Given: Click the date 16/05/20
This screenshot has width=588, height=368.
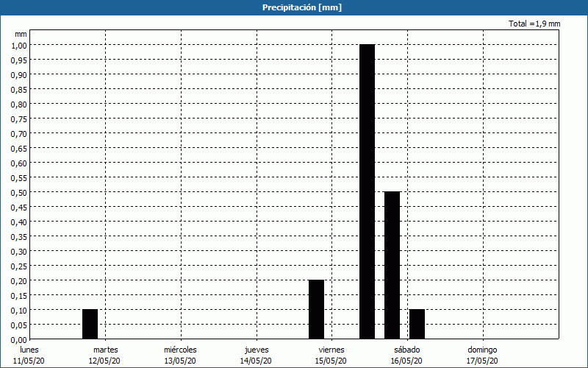Looking at the screenshot, I should point(406,361).
